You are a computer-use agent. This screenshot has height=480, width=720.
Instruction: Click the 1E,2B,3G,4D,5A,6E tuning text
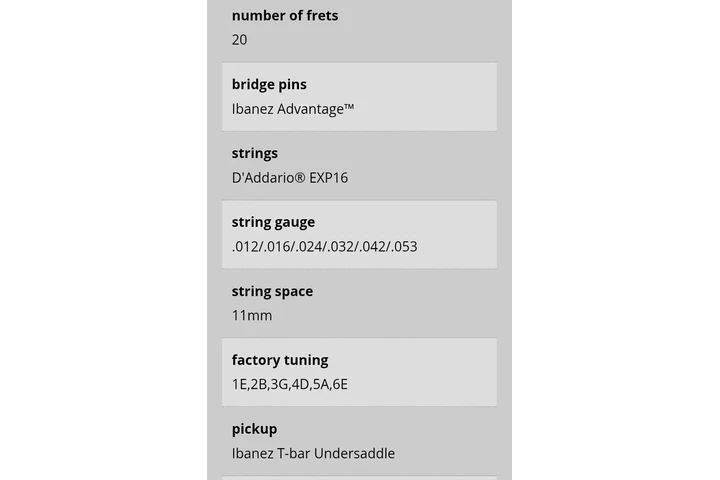[290, 384]
